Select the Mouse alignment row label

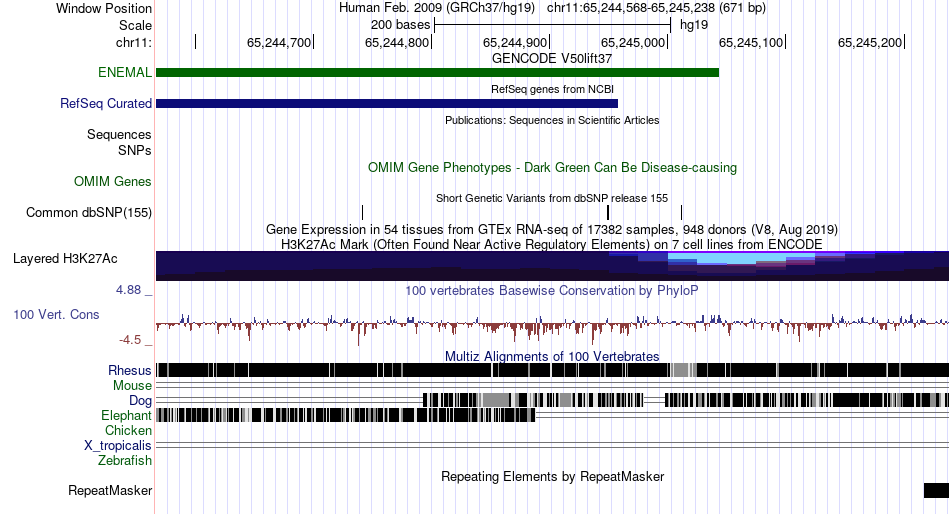[x=132, y=386]
